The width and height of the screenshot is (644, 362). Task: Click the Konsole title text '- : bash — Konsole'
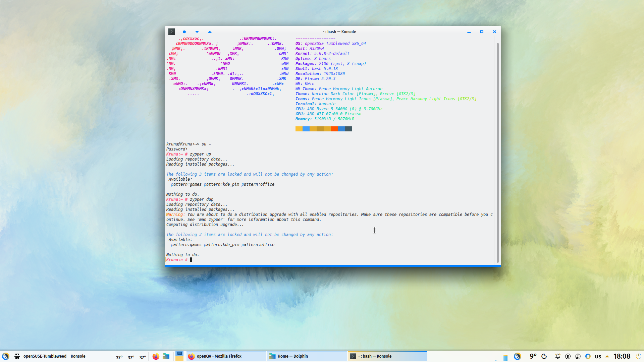(339, 32)
